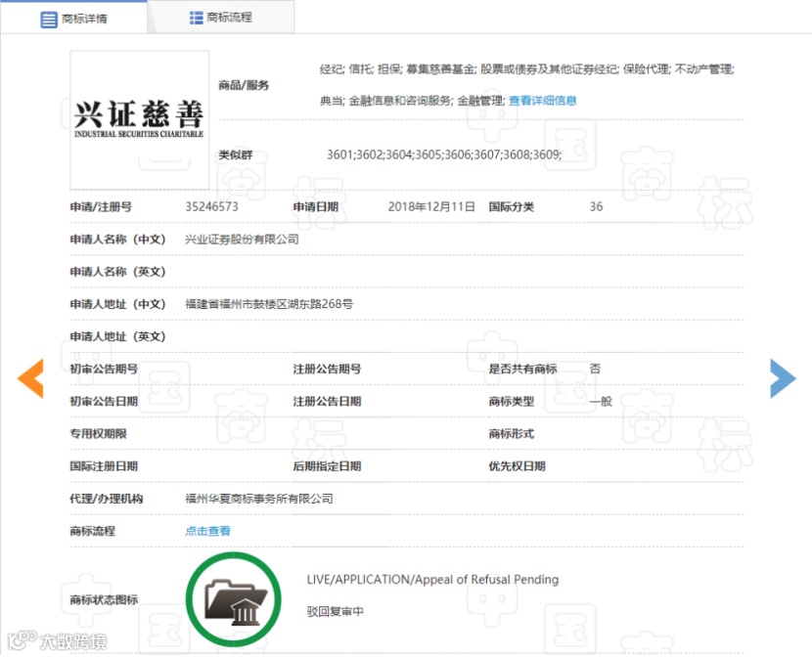Click the 申请人名称（英文） label

coord(118,272)
